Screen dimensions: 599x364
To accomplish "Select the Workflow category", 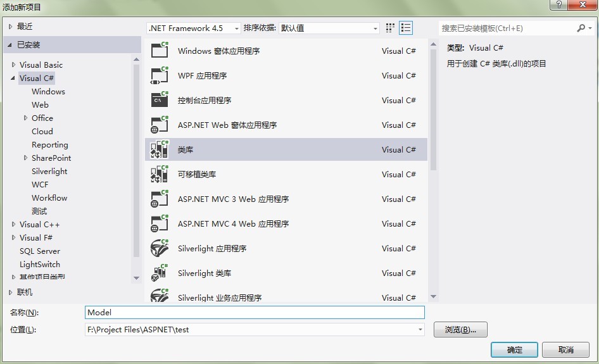I will point(49,198).
